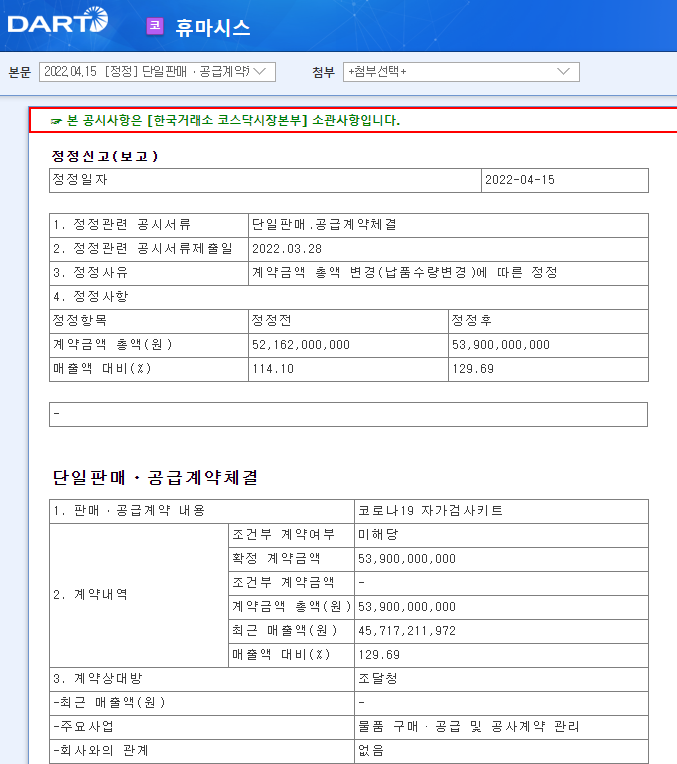Click the 3. 정정사유 label cell
677x764 pixels.
[149, 273]
